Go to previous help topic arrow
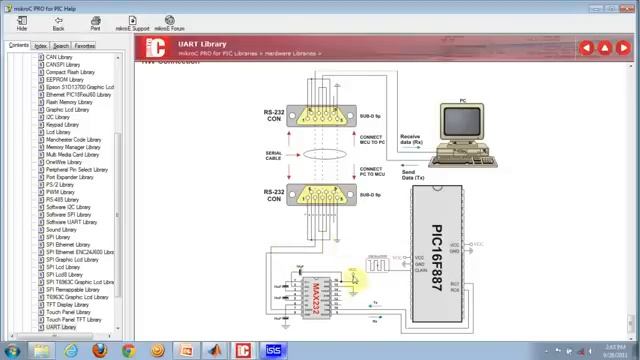 point(587,48)
